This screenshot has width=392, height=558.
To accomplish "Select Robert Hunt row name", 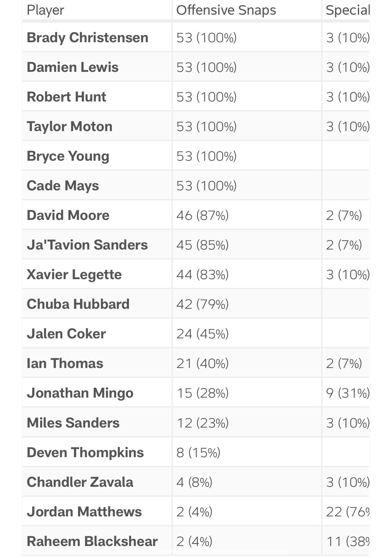I will tap(66, 96).
